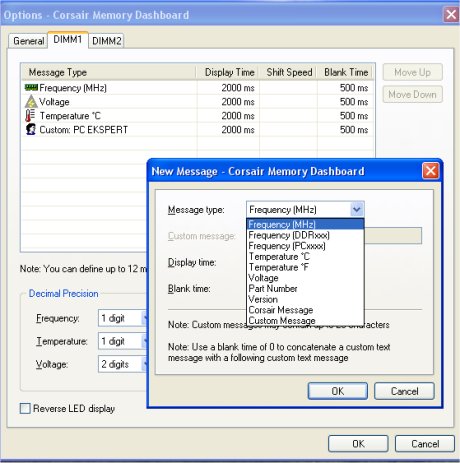This screenshot has height=463, width=460.
Task: Select the Custom: PC EKSPERT row
Action: tap(197, 130)
